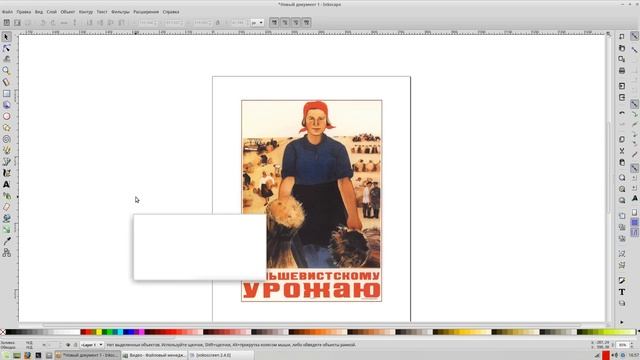Toggle snapping to guides
This screenshot has height=360, width=640.
(x=634, y=233)
